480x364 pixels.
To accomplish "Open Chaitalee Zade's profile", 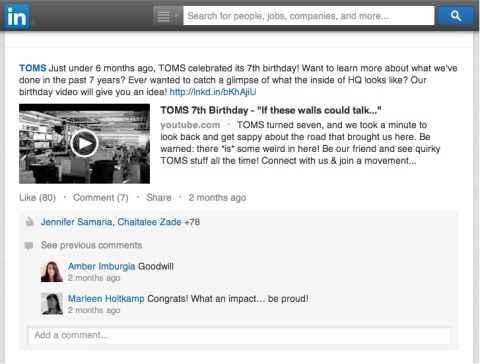I will coord(149,222).
